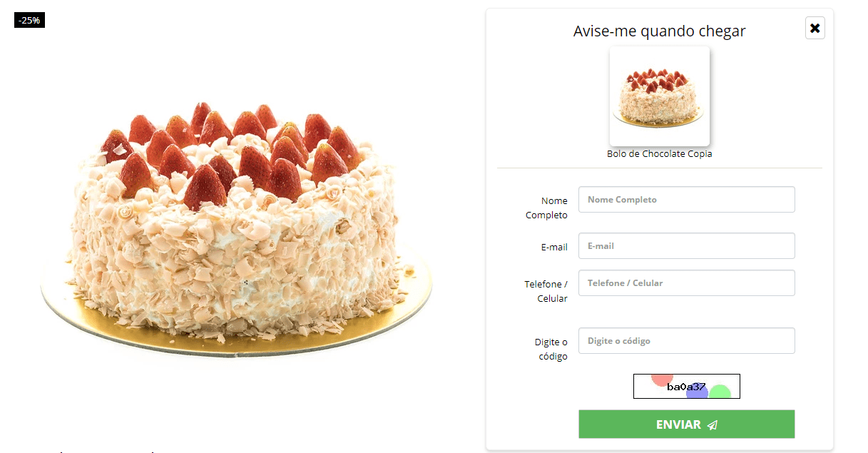Click the paper plane icon on ENVIAR
868x453 pixels.
click(712, 425)
